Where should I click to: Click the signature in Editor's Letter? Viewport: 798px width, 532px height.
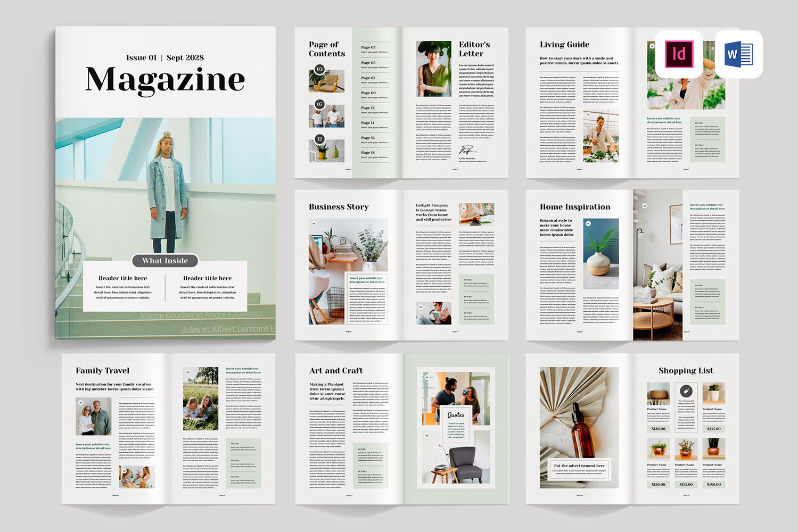tap(467, 151)
